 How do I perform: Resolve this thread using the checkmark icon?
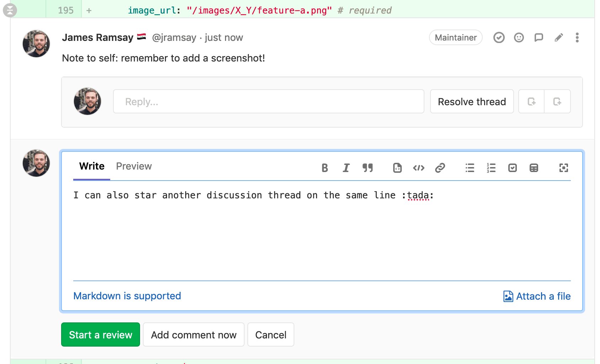pos(499,38)
